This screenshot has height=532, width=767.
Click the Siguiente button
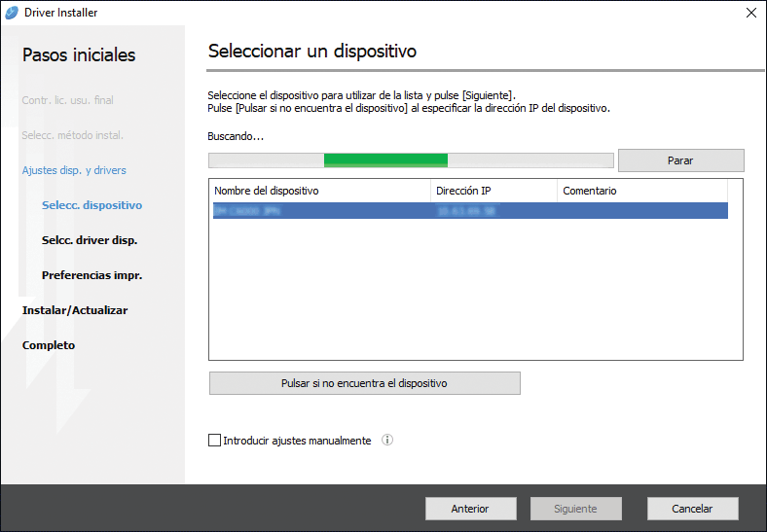tap(575, 509)
